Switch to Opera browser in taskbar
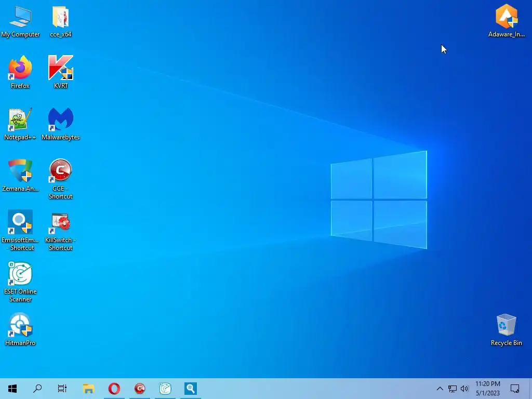The image size is (532, 399). click(114, 389)
